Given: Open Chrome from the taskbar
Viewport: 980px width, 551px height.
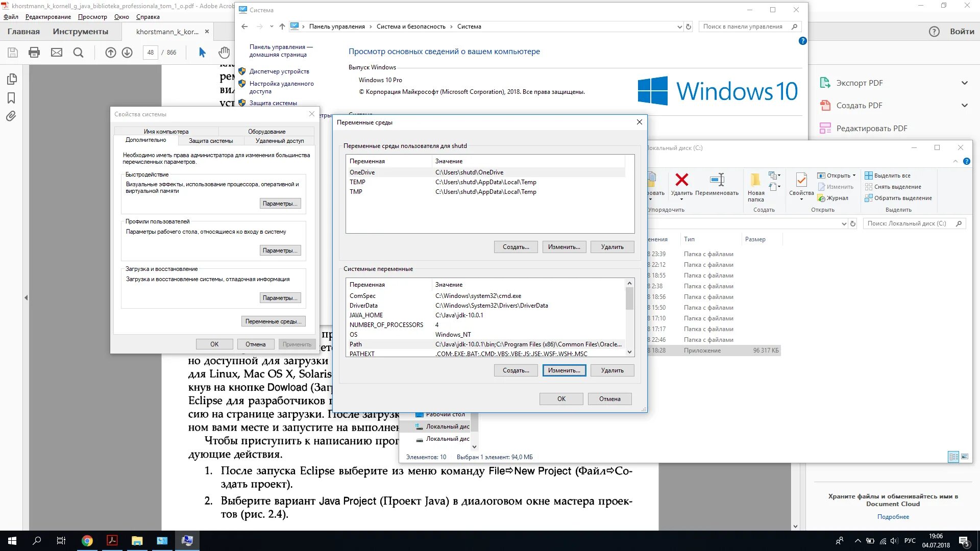Looking at the screenshot, I should pos(87,541).
